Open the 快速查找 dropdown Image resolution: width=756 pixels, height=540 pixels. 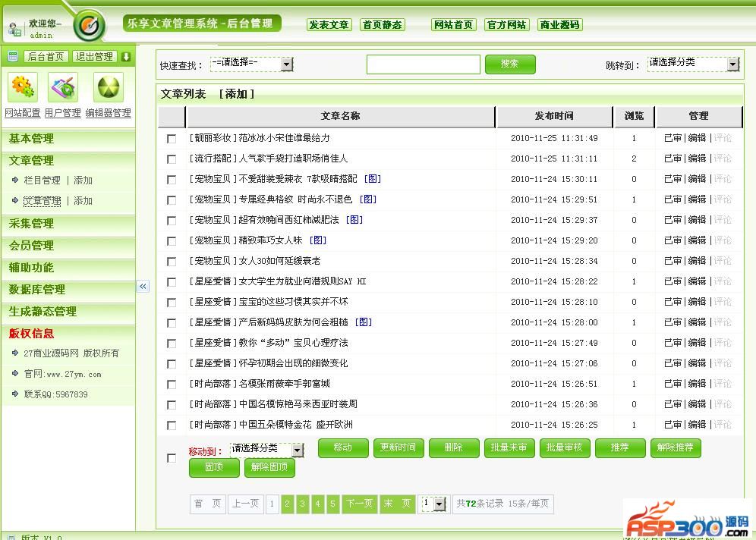pyautogui.click(x=286, y=64)
